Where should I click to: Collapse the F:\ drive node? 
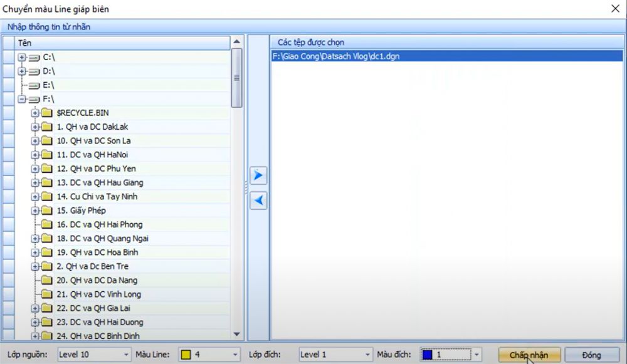pos(22,99)
